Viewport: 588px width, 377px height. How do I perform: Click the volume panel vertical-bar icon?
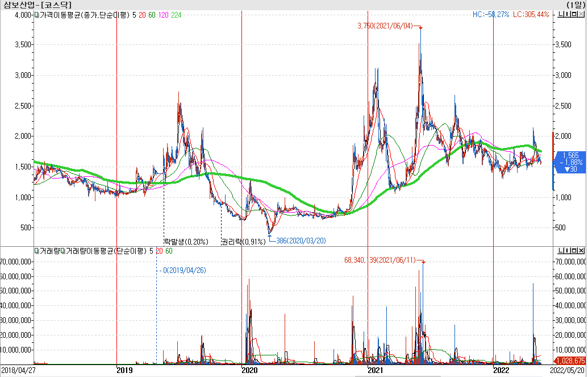[568, 250]
